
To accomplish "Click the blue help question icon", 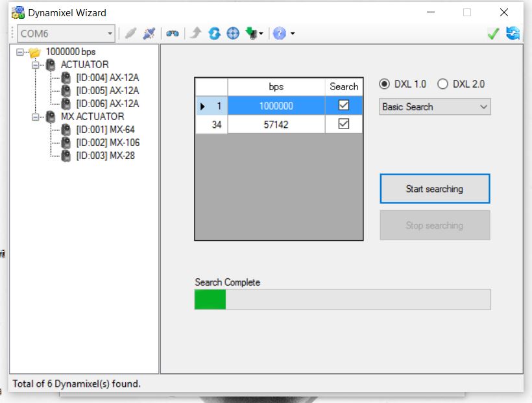I will [279, 33].
